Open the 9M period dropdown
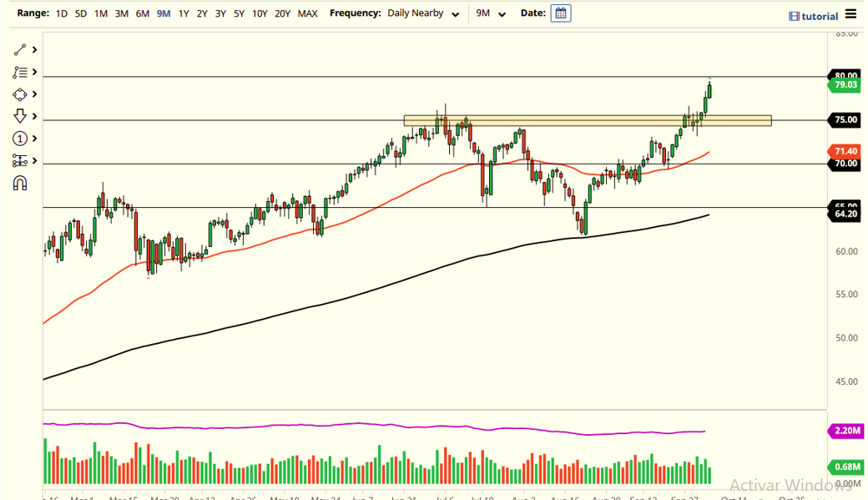The width and height of the screenshot is (868, 500). (x=491, y=13)
